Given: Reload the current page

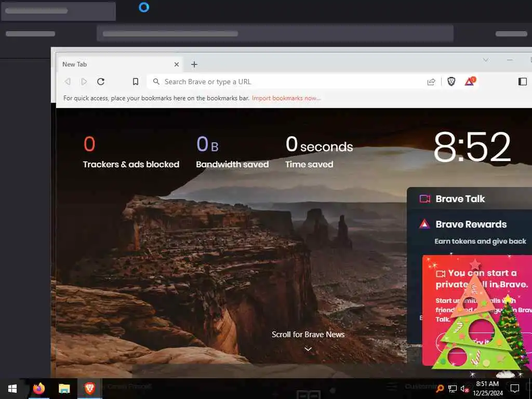Looking at the screenshot, I should coord(101,82).
